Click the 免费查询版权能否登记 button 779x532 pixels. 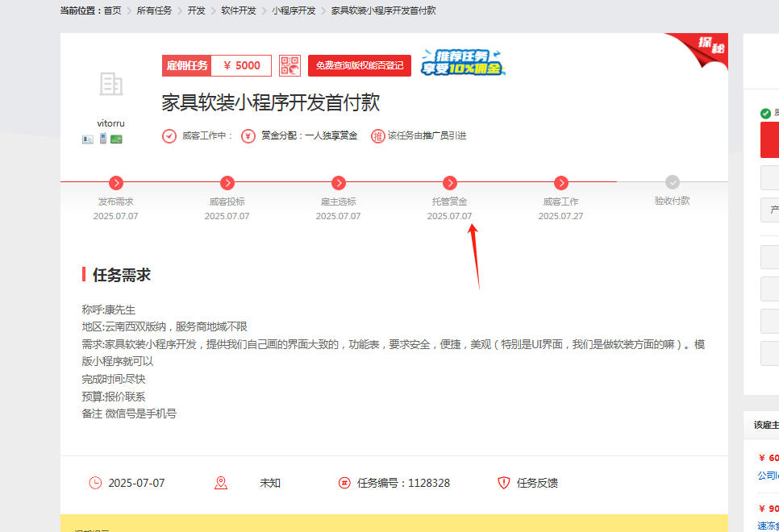(359, 65)
